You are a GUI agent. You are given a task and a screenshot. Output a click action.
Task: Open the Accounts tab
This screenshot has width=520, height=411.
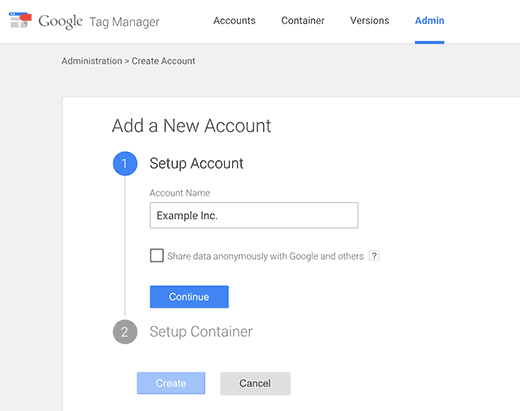234,21
